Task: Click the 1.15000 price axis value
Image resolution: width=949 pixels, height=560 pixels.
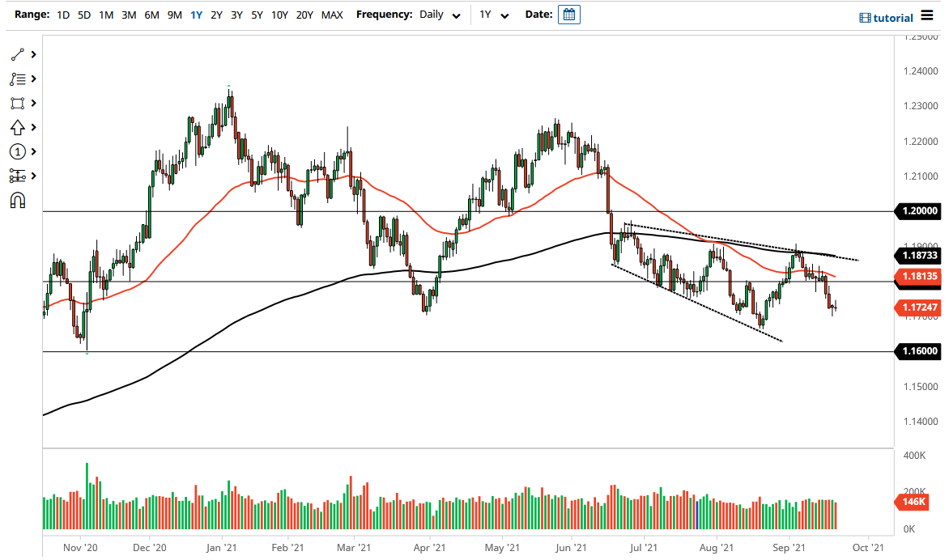Action: click(921, 387)
